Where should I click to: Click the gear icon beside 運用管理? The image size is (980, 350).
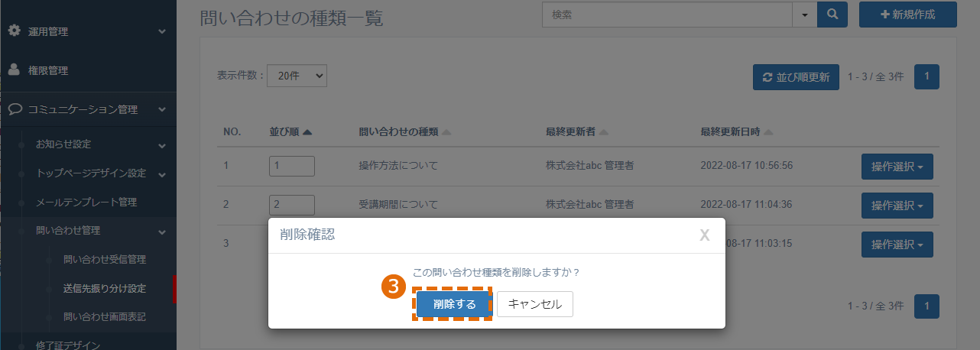pos(14,31)
